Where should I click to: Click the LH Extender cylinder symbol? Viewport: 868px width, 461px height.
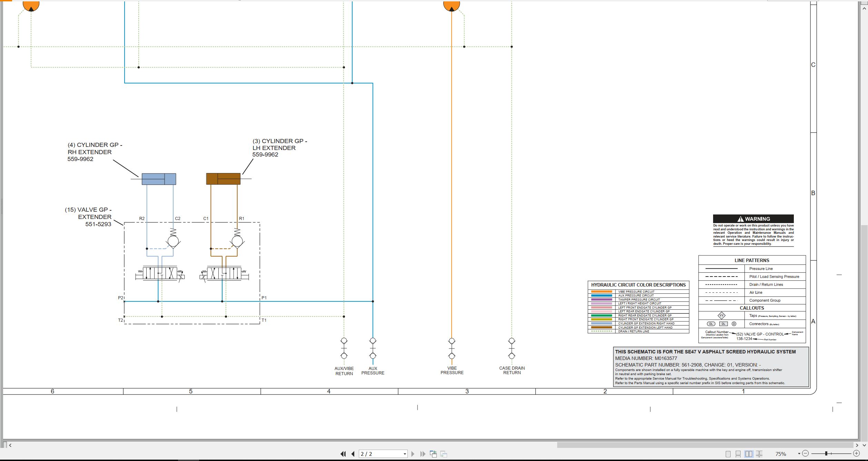223,179
